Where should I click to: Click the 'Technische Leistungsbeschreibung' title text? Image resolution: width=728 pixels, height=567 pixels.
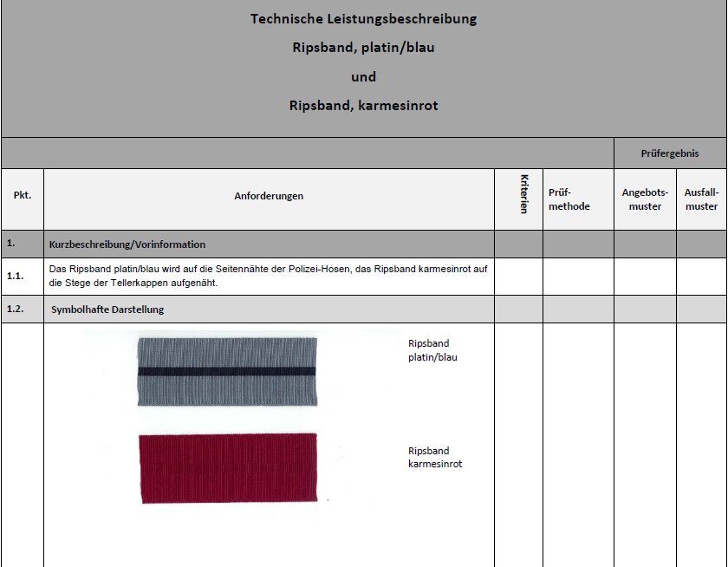tap(363, 18)
